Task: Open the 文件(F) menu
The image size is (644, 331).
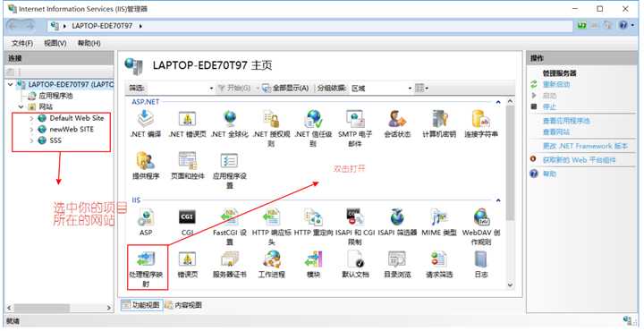Action: (x=22, y=43)
